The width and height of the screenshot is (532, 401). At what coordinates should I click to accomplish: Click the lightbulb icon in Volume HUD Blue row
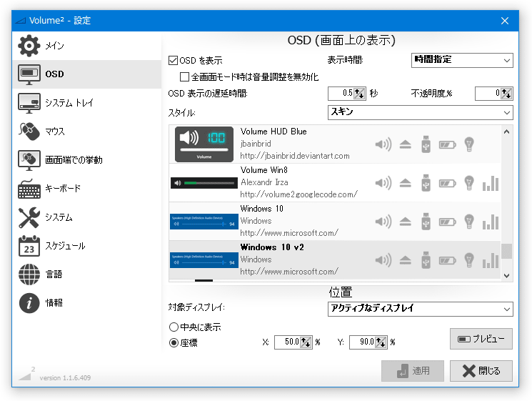469,144
